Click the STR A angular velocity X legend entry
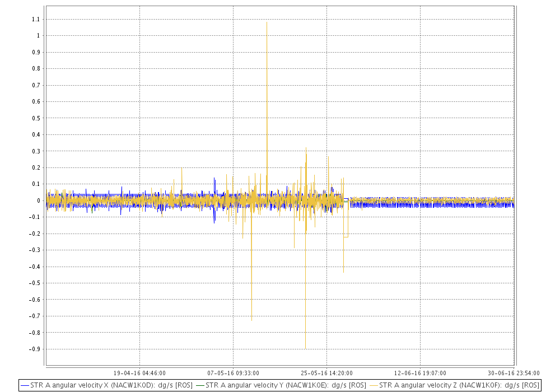The image size is (560, 392). [107, 385]
